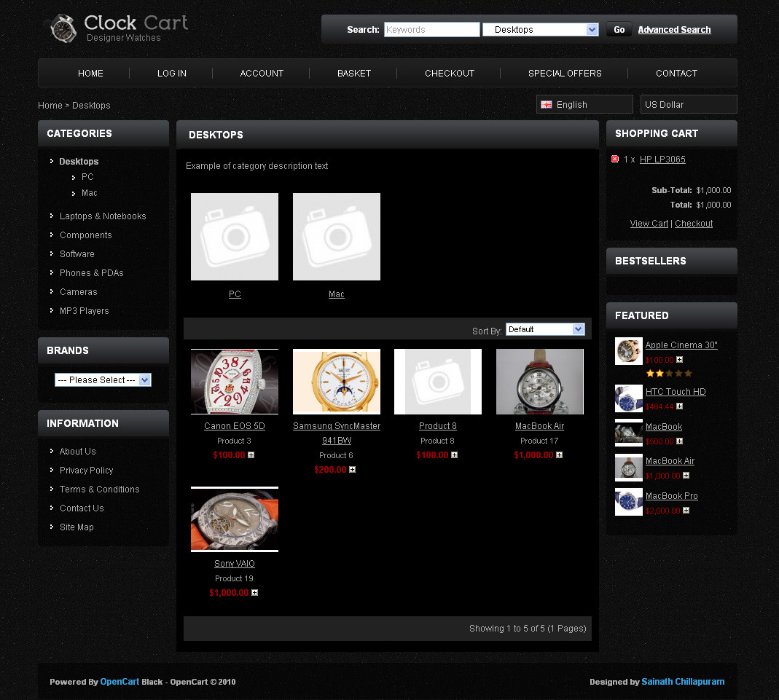The image size is (779, 700).
Task: Open MP3 Players category
Action: [84, 311]
